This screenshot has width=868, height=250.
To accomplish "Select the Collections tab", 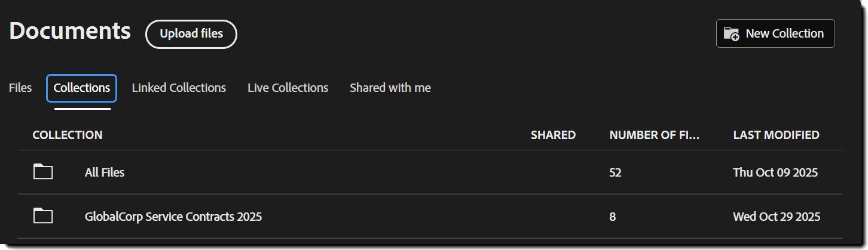I will pyautogui.click(x=82, y=88).
